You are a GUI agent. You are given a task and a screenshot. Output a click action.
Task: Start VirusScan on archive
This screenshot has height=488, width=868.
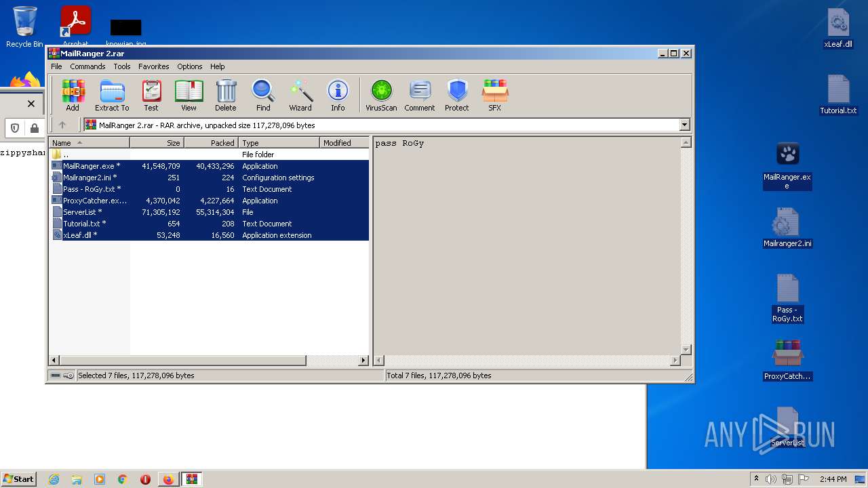tap(381, 96)
